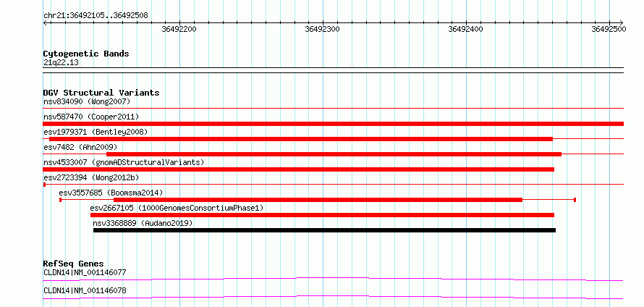The image size is (644, 307).
Task: Click the 36492200 ruler position label
Action: pyautogui.click(x=179, y=29)
